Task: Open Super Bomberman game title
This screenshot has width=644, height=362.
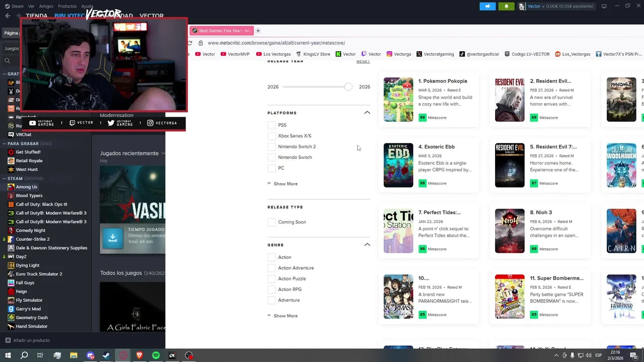Action: click(x=556, y=278)
